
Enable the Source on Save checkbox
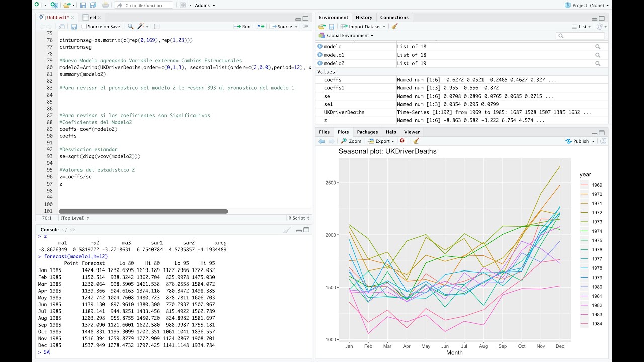(84, 26)
